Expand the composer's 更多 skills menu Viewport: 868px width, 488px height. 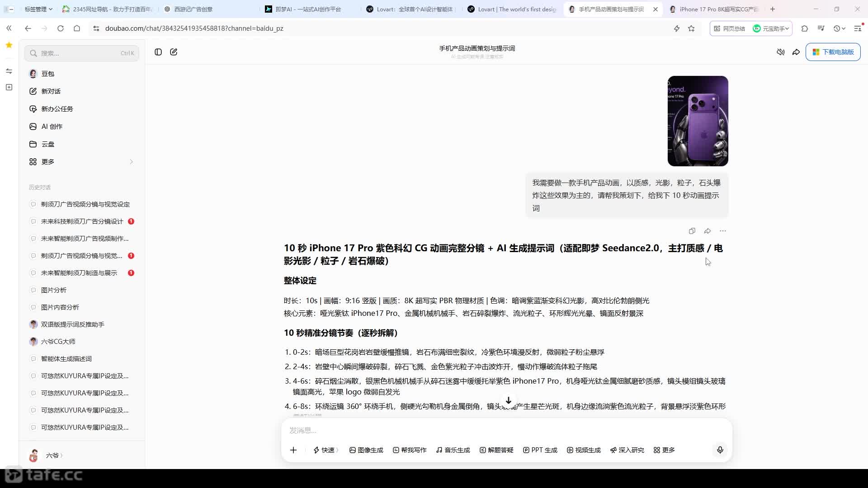pos(664,450)
